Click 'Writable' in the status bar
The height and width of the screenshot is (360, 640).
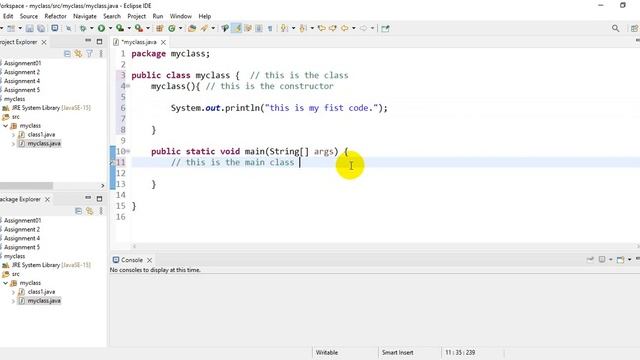327,352
